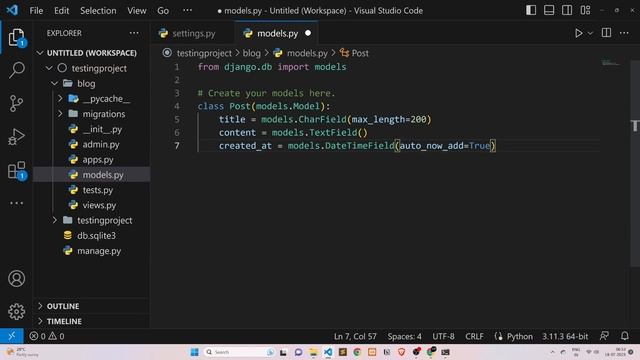Change end of line sequence CRLF
This screenshot has height=360, width=640.
474,336
